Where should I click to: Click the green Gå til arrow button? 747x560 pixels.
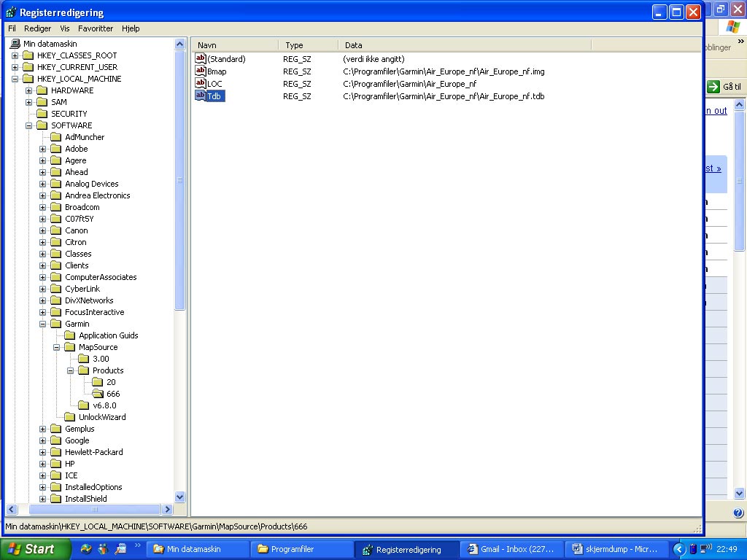coord(713,87)
